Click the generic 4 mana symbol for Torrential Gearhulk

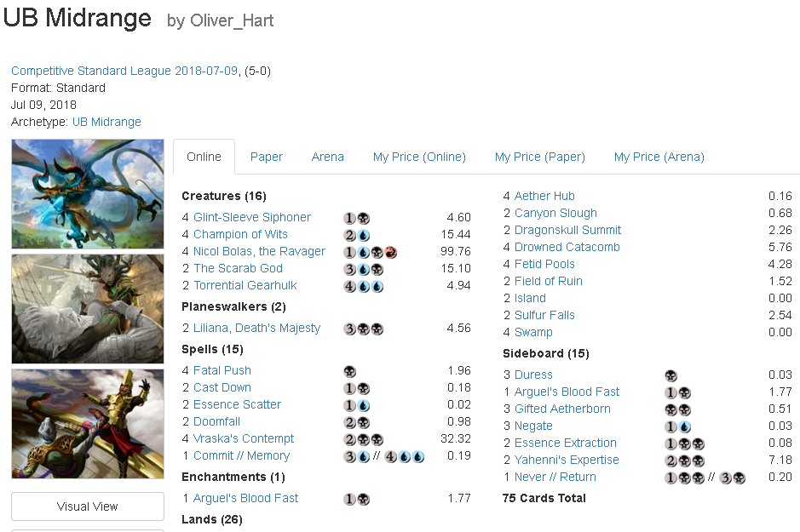[350, 286]
